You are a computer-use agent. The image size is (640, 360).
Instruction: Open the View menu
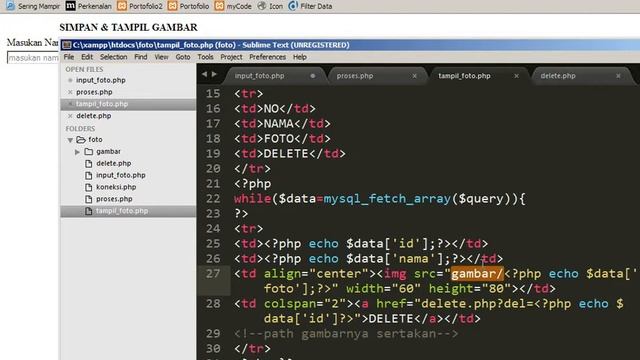click(x=161, y=57)
